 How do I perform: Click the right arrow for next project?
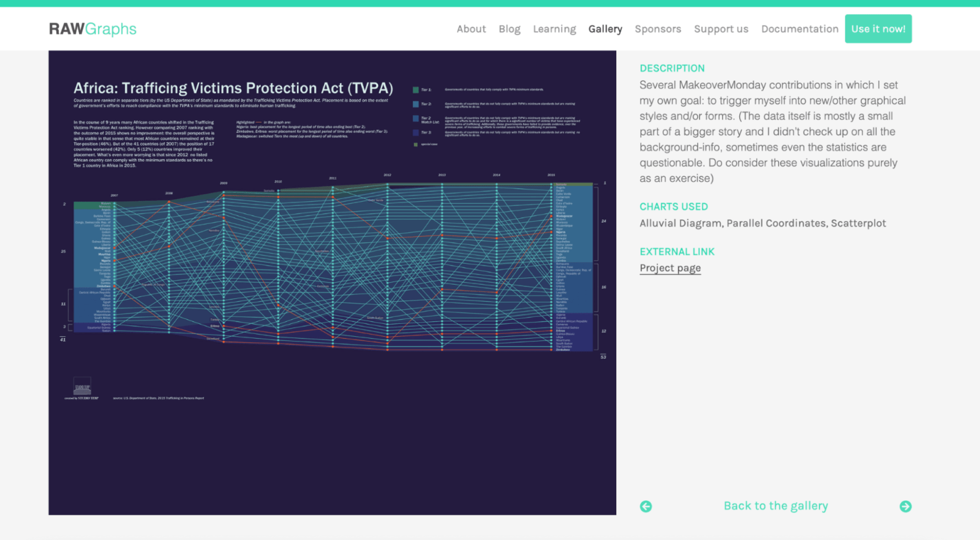(x=905, y=506)
